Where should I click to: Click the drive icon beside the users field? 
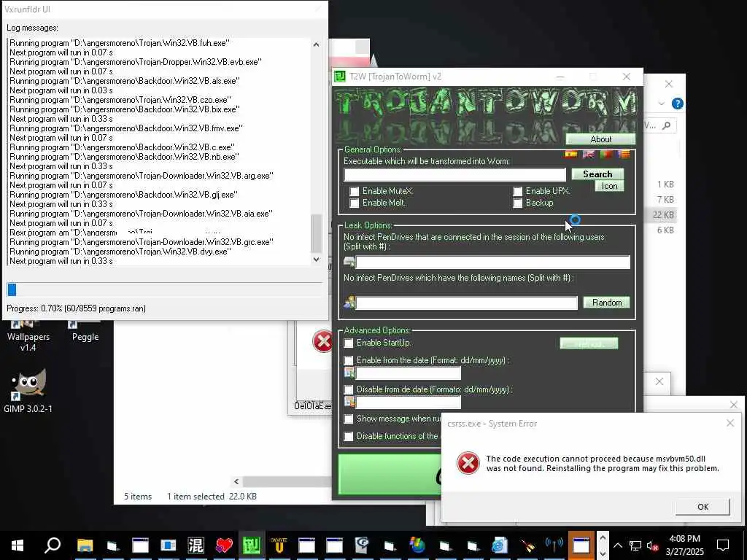[349, 262]
